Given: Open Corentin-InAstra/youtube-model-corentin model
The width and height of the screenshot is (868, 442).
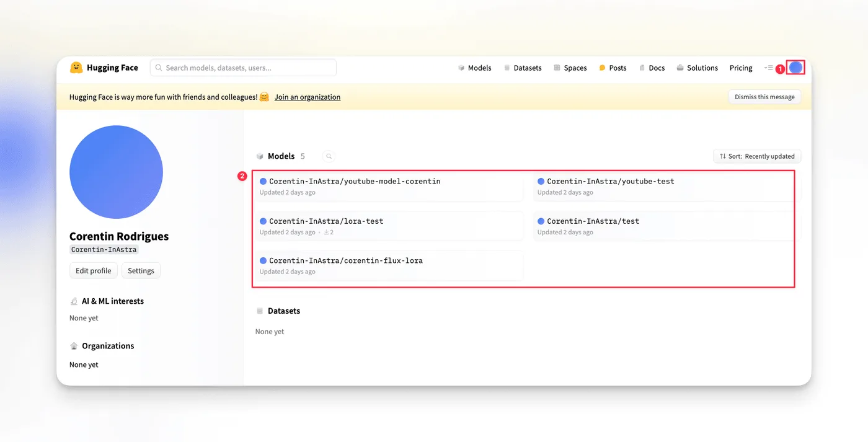Looking at the screenshot, I should click(389, 187).
